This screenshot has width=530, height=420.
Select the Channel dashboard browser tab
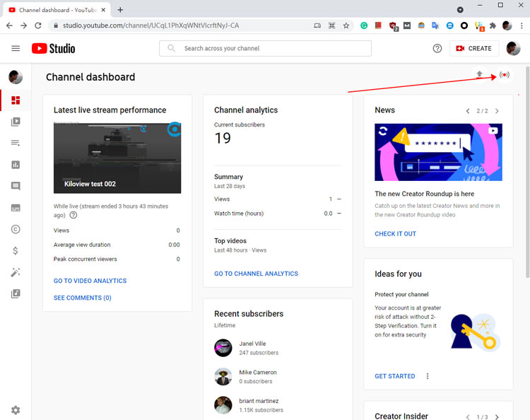[58, 10]
